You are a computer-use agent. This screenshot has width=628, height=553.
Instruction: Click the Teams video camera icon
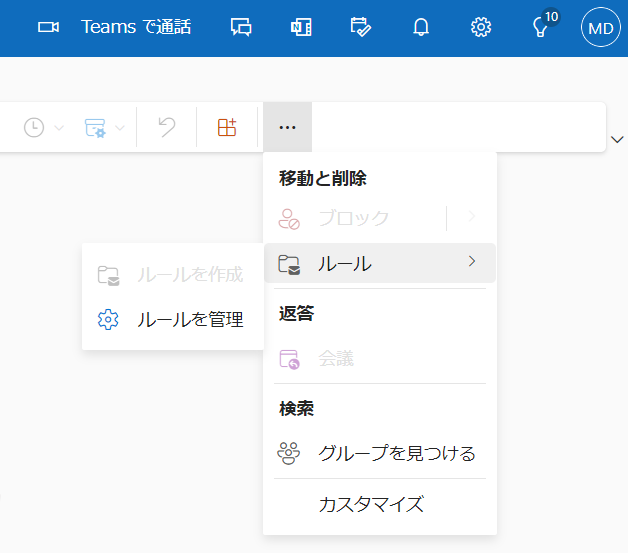point(48,27)
